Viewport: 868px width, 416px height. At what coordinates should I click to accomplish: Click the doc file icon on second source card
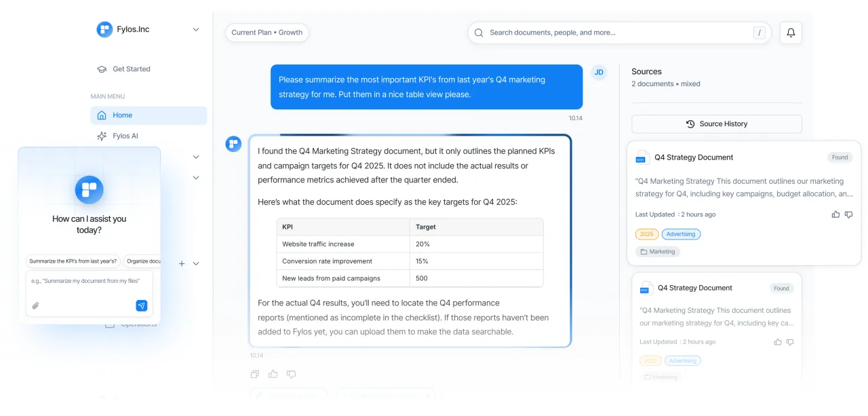[646, 288]
